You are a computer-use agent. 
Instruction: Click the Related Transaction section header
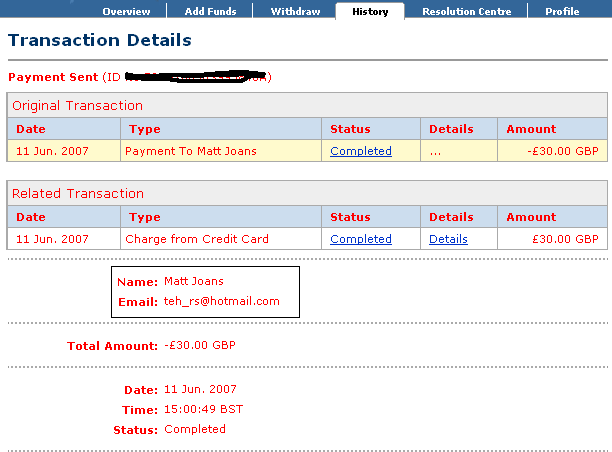click(78, 193)
